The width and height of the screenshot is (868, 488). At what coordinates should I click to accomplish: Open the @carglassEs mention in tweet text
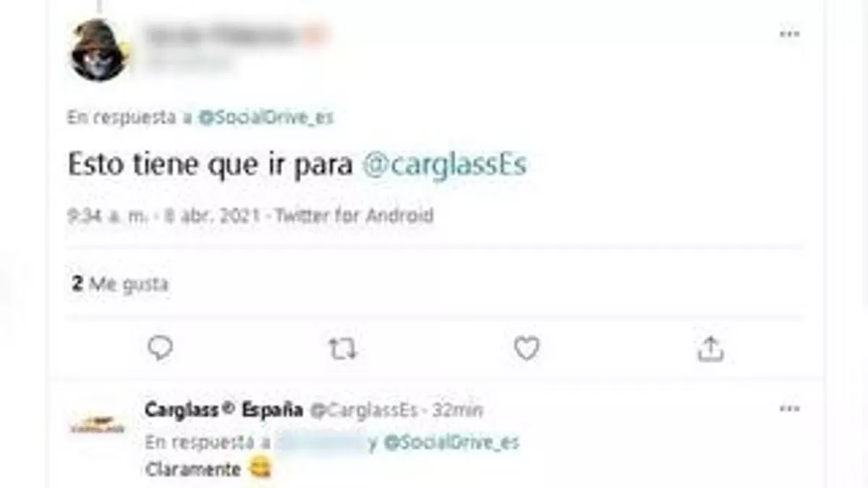click(443, 166)
